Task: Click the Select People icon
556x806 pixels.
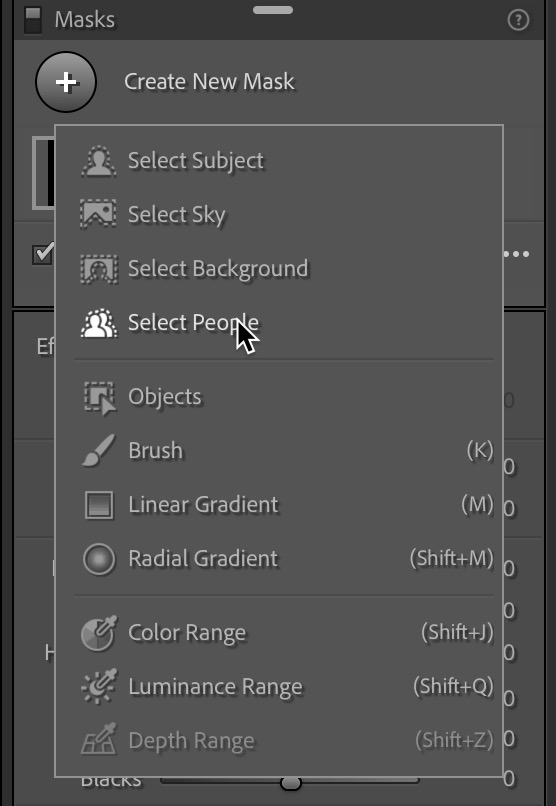Action: (x=99, y=323)
